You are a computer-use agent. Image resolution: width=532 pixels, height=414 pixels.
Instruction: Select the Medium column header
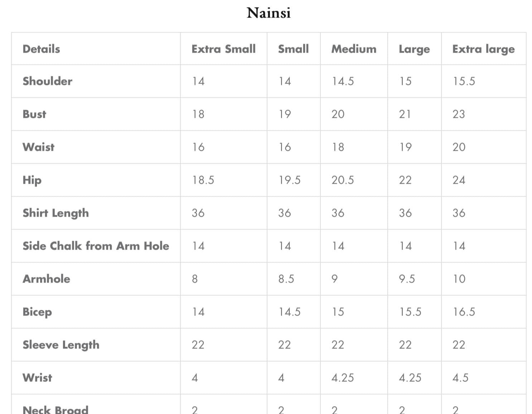354,49
